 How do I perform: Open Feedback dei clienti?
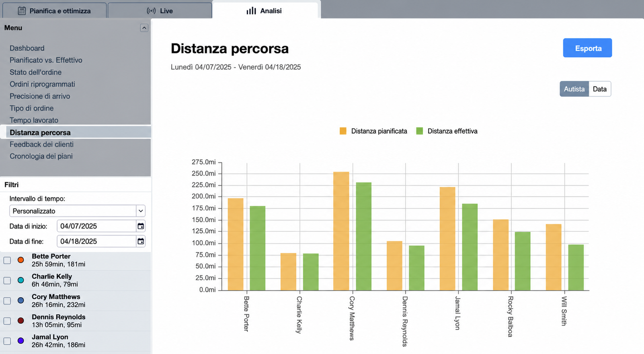[41, 144]
